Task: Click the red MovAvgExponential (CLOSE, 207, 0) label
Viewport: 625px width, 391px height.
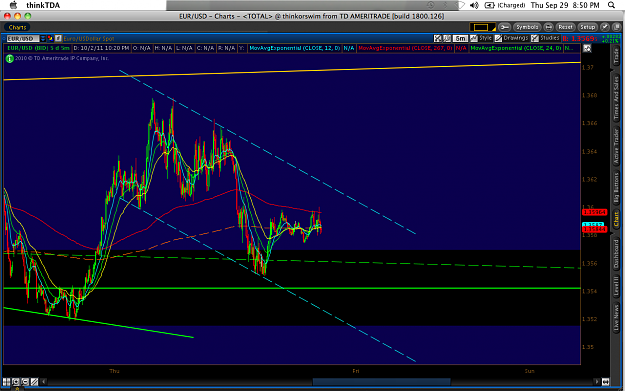Action: (x=405, y=48)
